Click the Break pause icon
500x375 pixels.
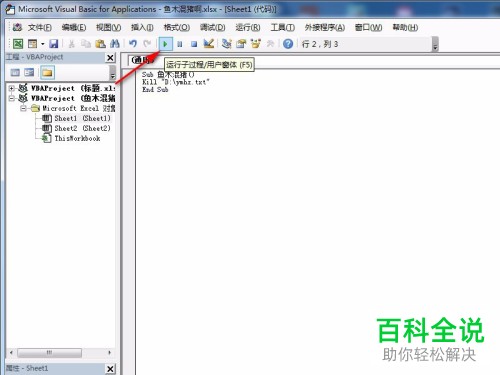tap(180, 44)
